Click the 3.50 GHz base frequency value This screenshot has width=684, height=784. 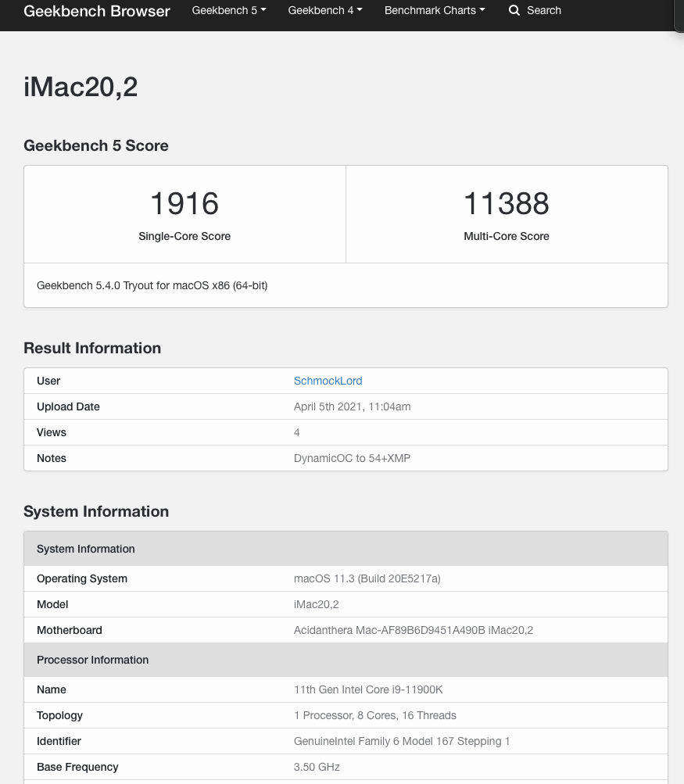click(x=317, y=767)
